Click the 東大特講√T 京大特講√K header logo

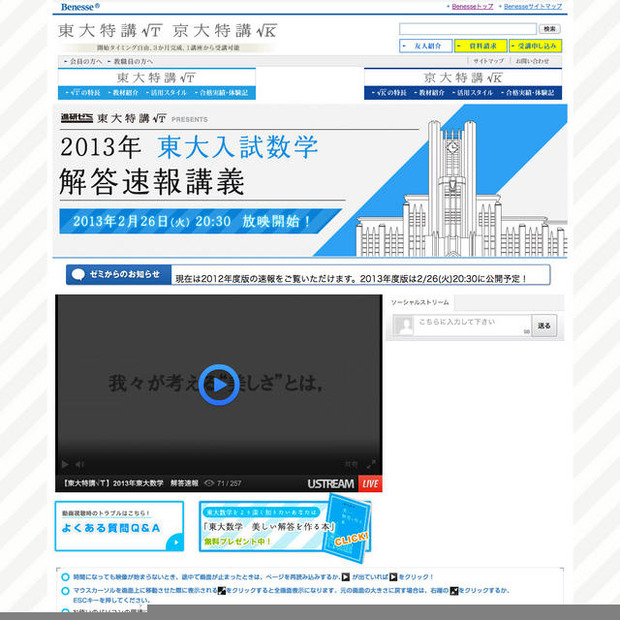click(168, 31)
